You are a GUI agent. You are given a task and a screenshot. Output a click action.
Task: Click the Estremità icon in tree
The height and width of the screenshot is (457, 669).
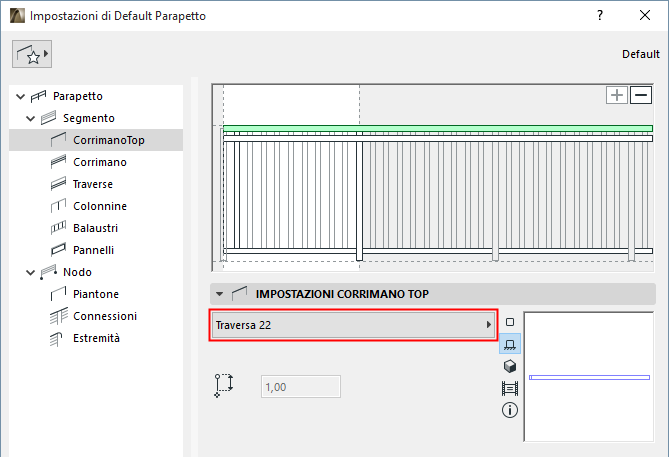(x=56, y=339)
